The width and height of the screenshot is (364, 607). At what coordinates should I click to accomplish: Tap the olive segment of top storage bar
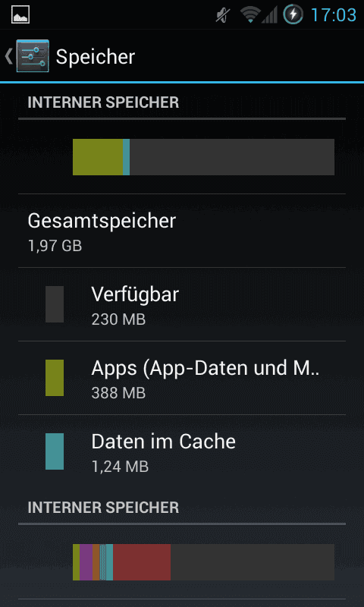(98, 157)
